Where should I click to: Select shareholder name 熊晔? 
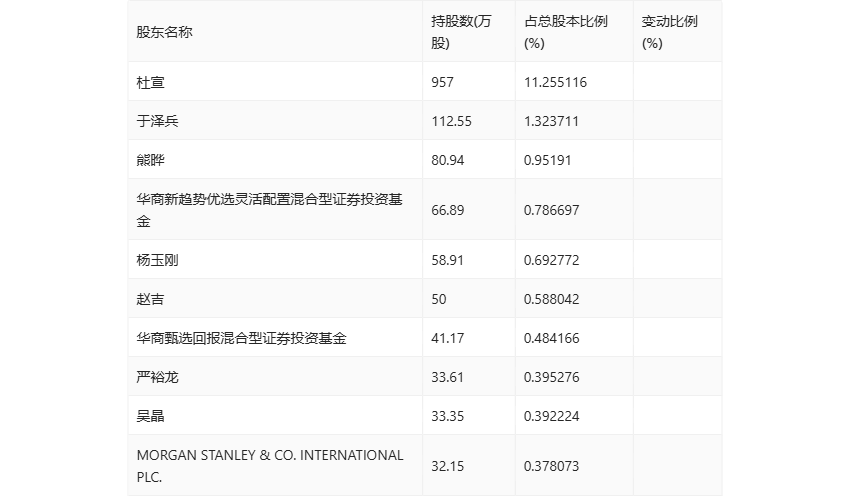(x=150, y=160)
